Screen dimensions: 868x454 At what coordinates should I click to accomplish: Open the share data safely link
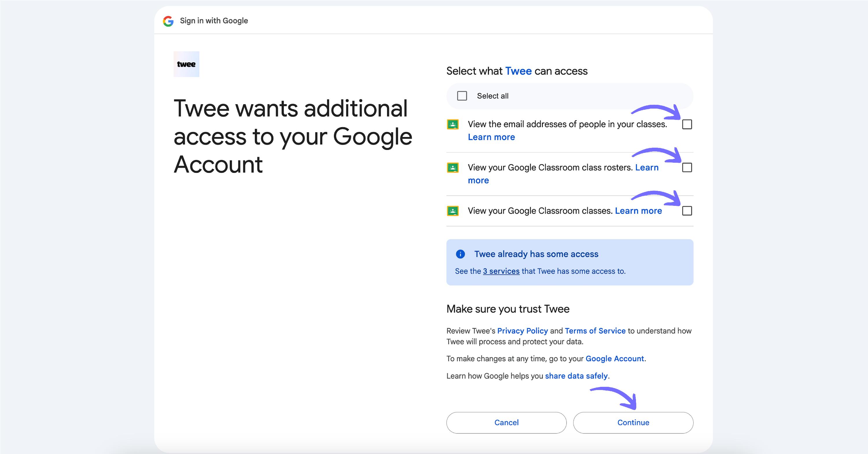(576, 376)
